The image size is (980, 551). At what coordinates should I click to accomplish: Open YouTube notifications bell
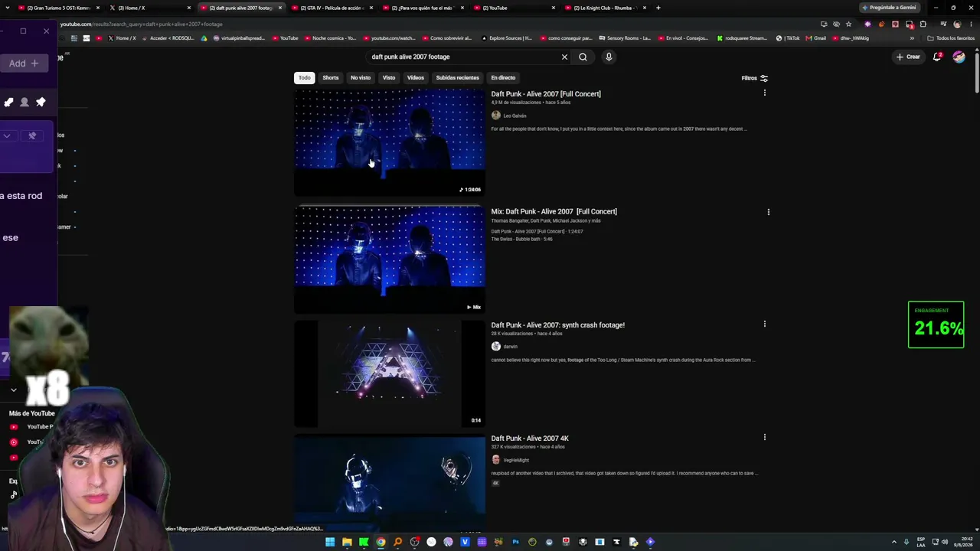coord(937,57)
